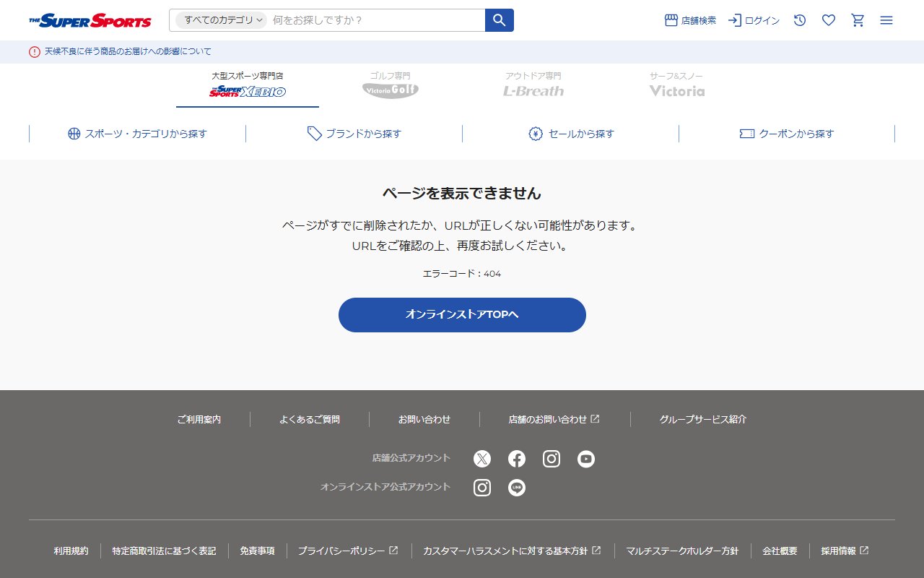
Task: Open the お問い合わせ contact footer link
Action: [424, 419]
